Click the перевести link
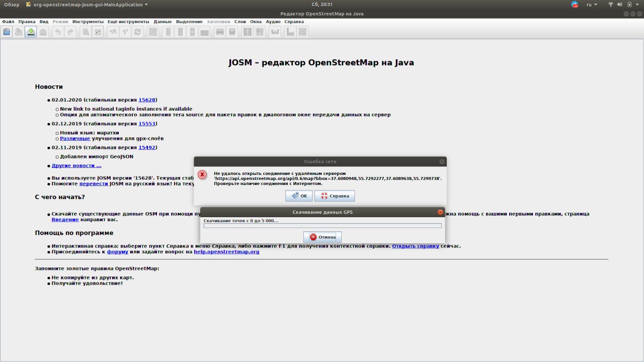 94,184
